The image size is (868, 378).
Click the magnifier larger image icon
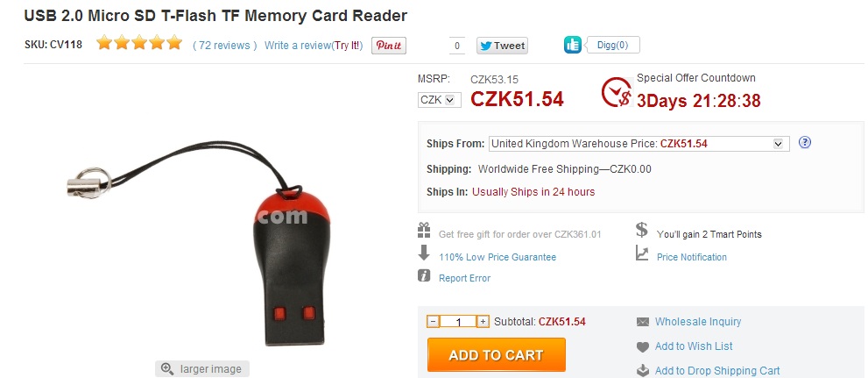pyautogui.click(x=167, y=368)
